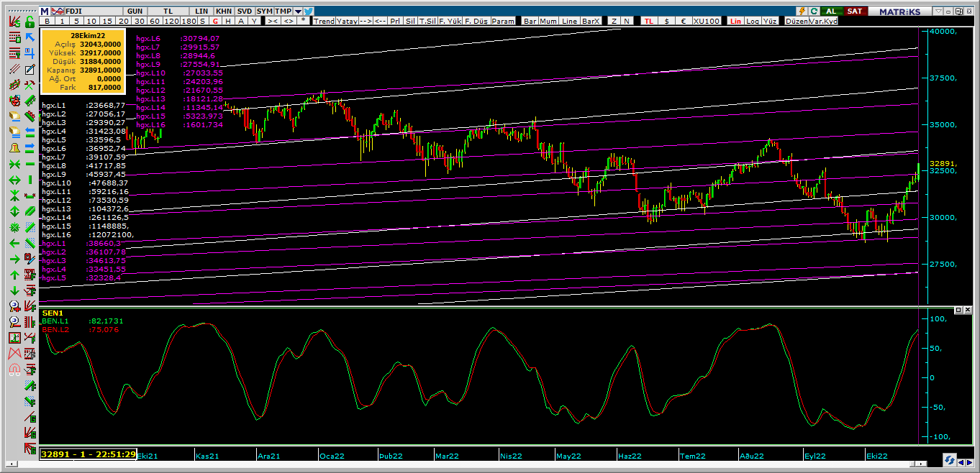Open the SYM menu
The width and height of the screenshot is (980, 473).
[265, 11]
